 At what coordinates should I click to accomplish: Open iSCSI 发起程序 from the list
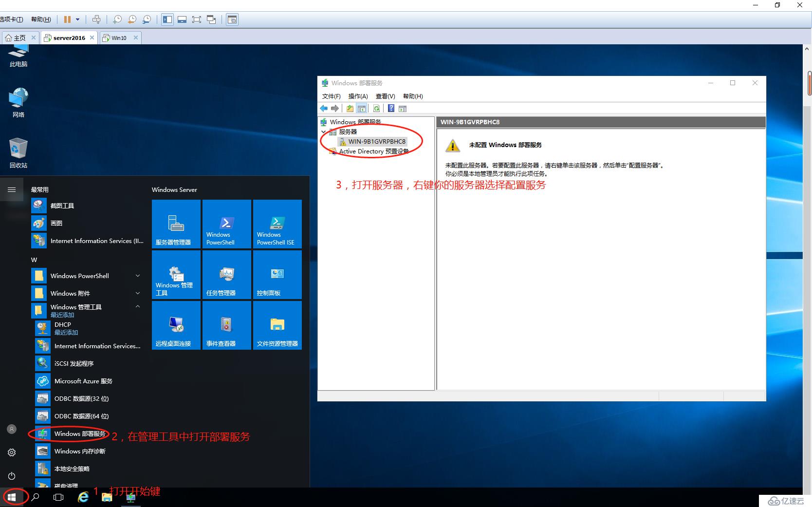click(89, 363)
